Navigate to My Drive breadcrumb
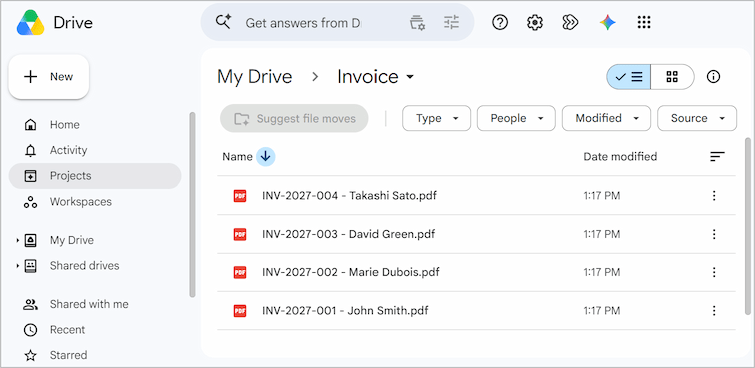Screen dimensions: 755x368 (255, 77)
